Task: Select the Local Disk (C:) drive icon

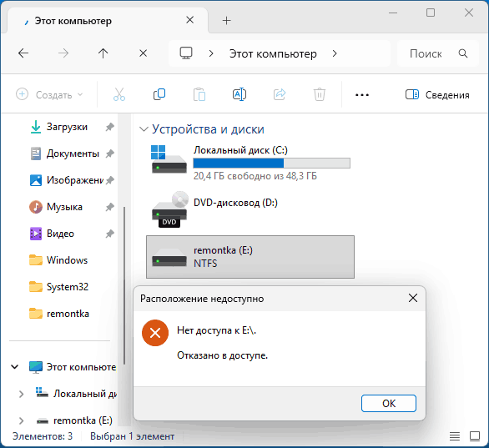Action: 169,159
